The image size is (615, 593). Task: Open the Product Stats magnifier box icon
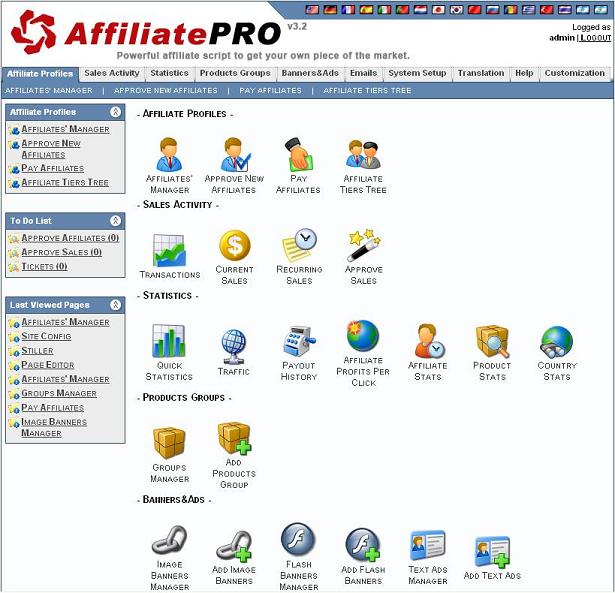(492, 341)
